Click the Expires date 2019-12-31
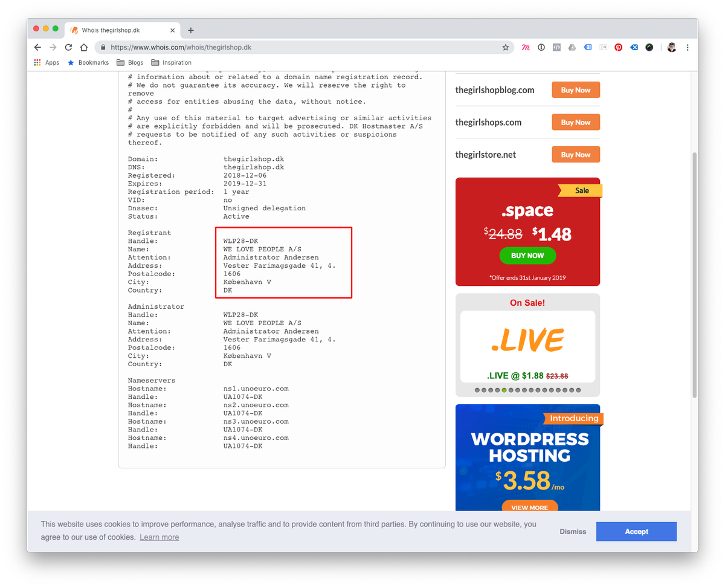This screenshot has height=588, width=725. [245, 184]
